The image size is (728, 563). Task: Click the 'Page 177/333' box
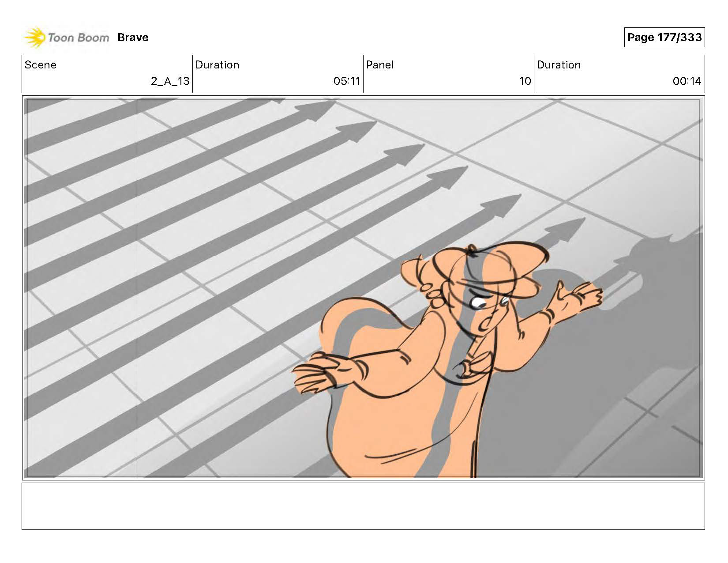(664, 38)
